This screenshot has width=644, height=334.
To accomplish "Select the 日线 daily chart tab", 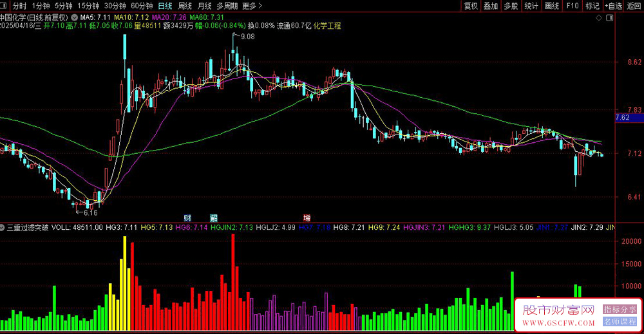I will point(165,6).
